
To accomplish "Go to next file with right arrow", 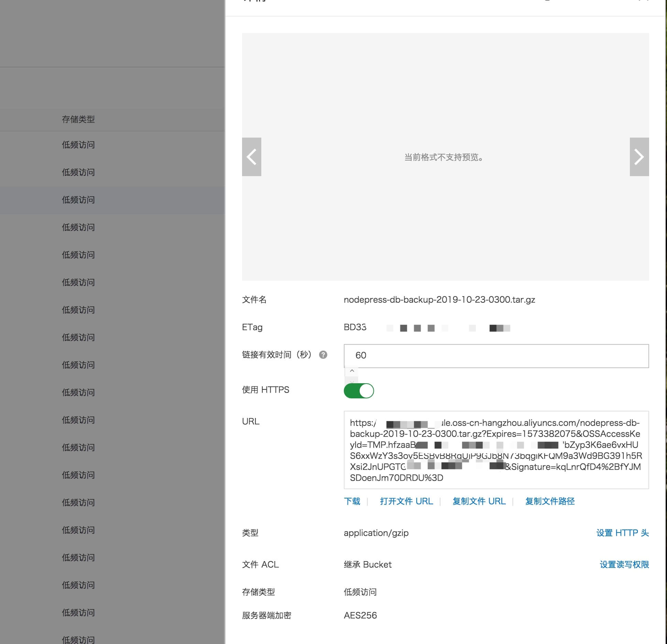I will click(x=639, y=157).
